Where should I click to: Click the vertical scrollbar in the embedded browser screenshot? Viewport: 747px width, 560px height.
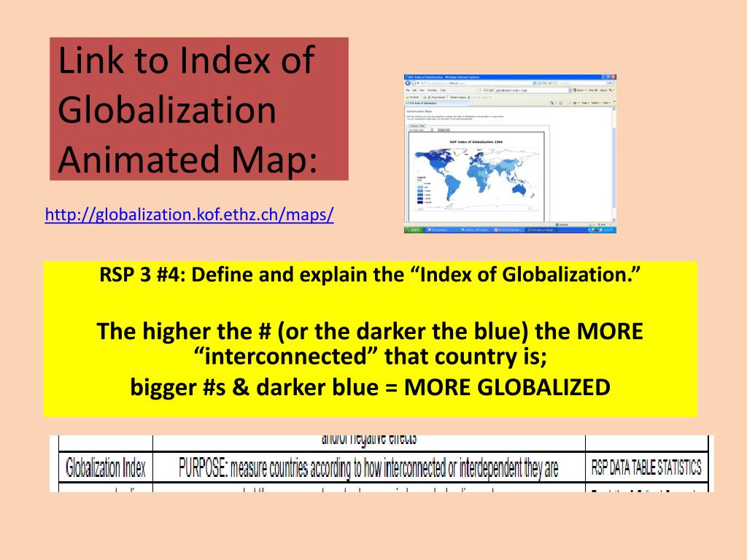(614, 164)
